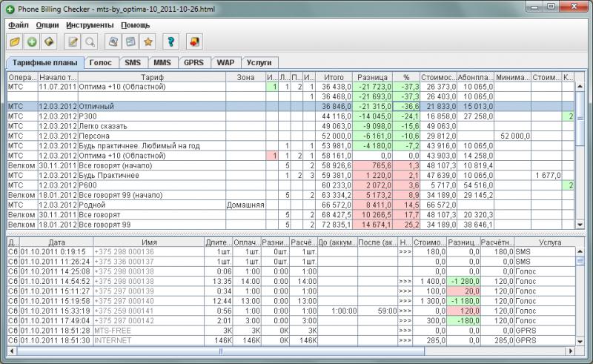Select call to +375 259 000141
The width and height of the screenshot is (593, 364).
(x=291, y=311)
